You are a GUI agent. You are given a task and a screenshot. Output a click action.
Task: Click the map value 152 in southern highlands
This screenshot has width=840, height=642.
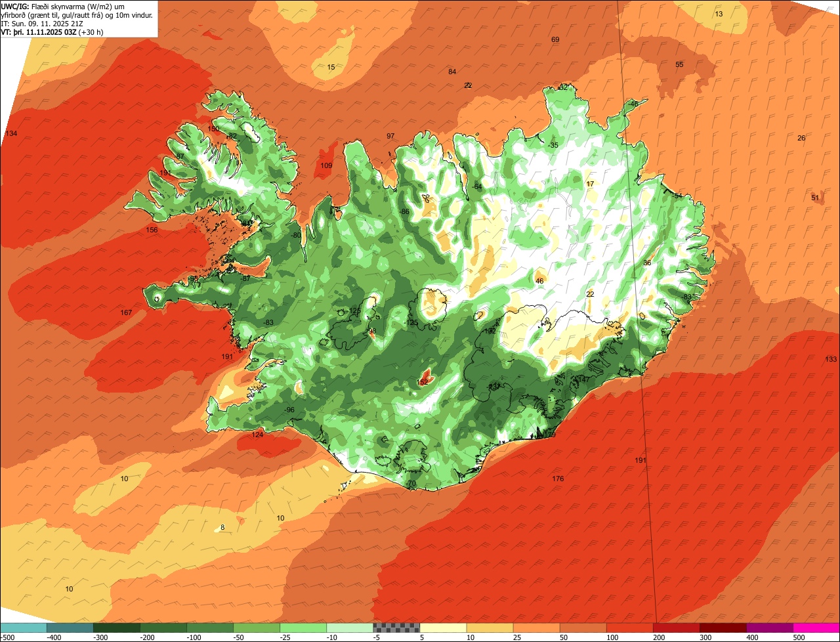pyautogui.click(x=423, y=382)
